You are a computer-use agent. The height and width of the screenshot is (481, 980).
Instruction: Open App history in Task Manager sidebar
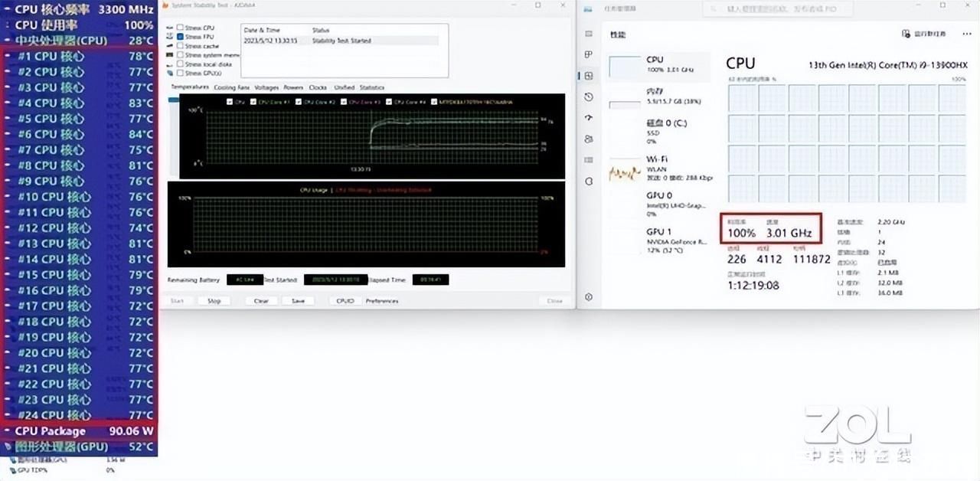[x=588, y=97]
